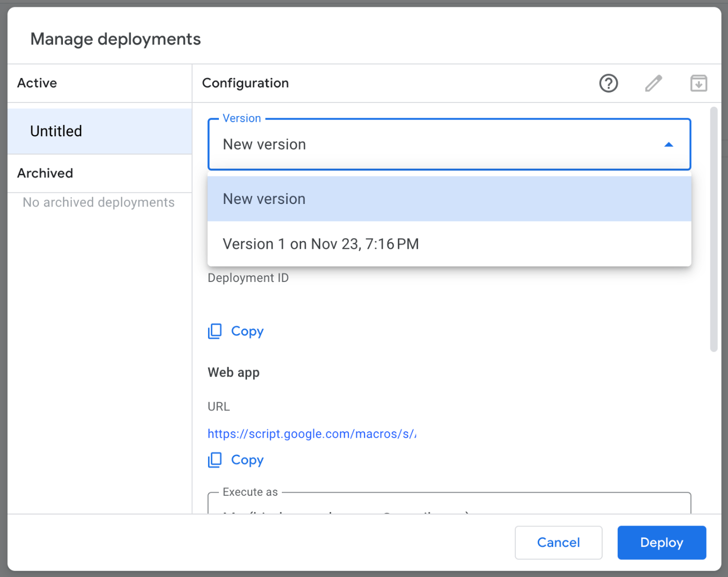View the Active deployments section

click(x=37, y=83)
